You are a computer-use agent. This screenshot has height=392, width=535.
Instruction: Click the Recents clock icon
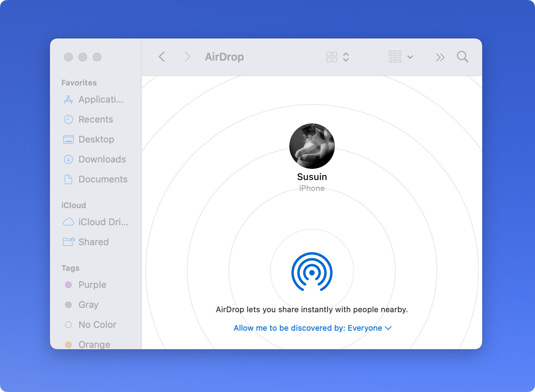pos(68,119)
